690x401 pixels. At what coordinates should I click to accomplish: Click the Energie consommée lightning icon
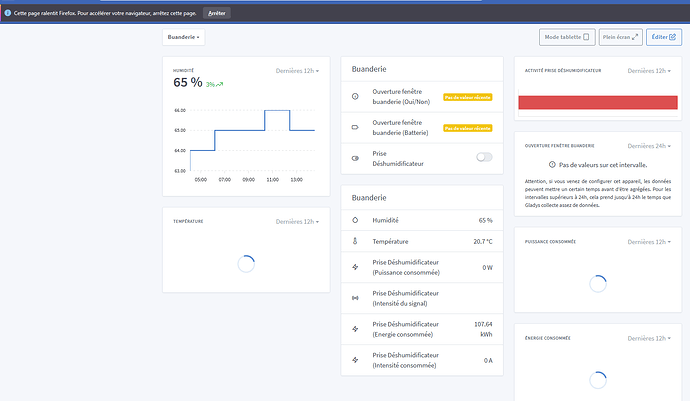(x=355, y=328)
